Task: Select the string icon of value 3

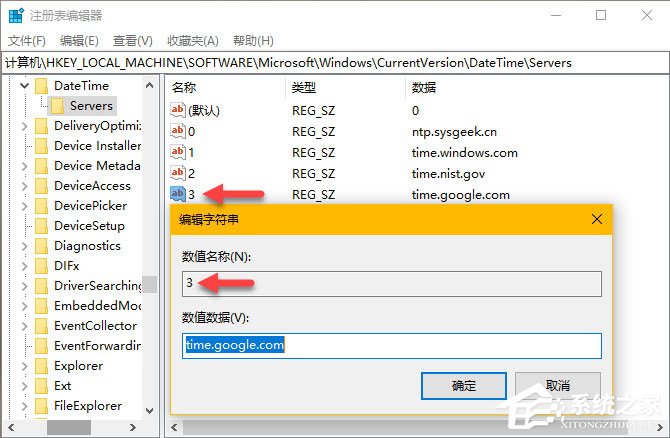Action: tap(177, 194)
